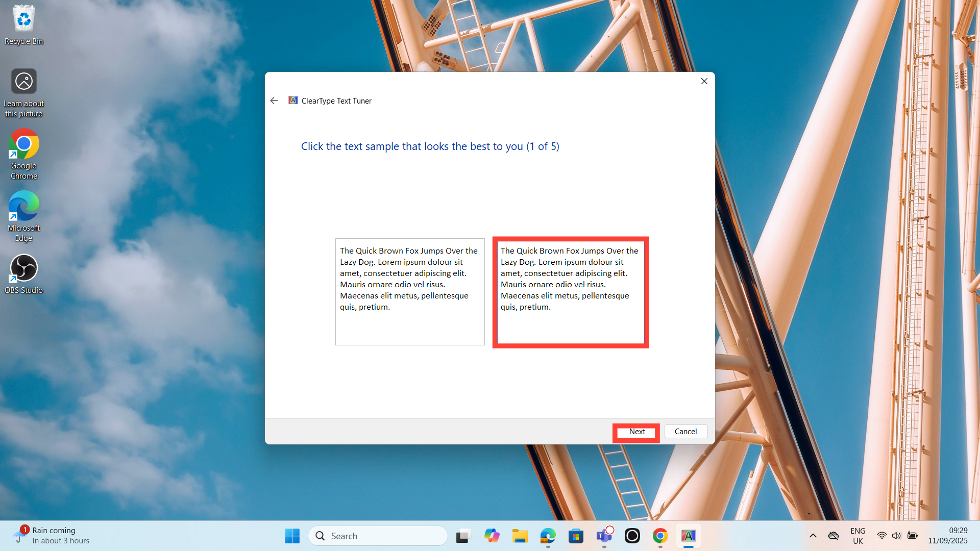The height and width of the screenshot is (551, 980).
Task: Click the taskbar Search box
Action: [378, 536]
